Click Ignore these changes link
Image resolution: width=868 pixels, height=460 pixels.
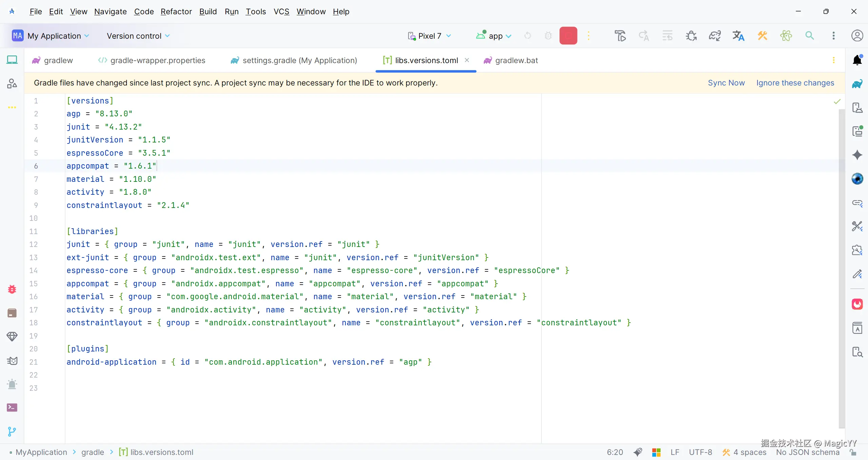[795, 83]
